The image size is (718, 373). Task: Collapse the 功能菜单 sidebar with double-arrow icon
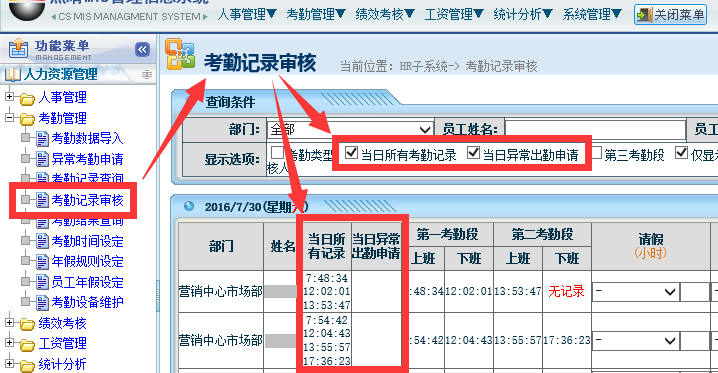pyautogui.click(x=142, y=49)
